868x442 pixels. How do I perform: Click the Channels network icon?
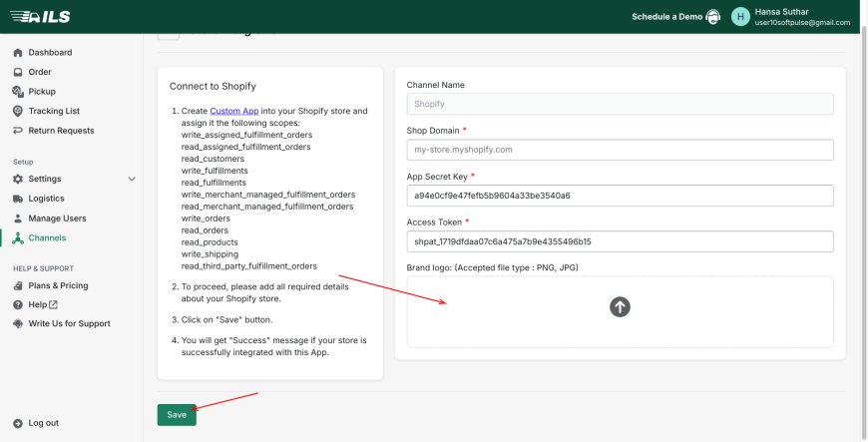[x=18, y=238]
